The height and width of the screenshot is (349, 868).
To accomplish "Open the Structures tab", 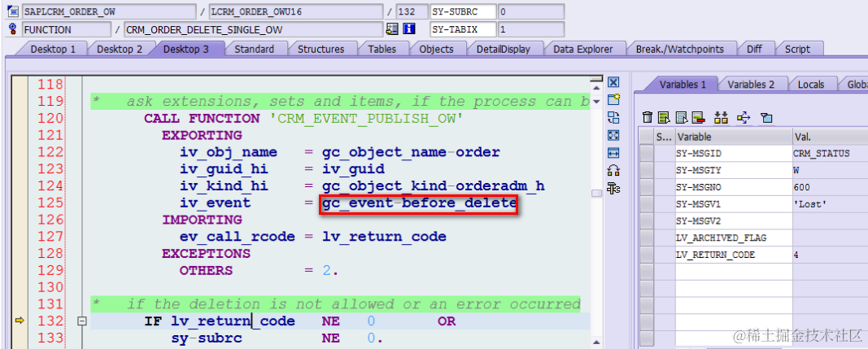I will 321,50.
